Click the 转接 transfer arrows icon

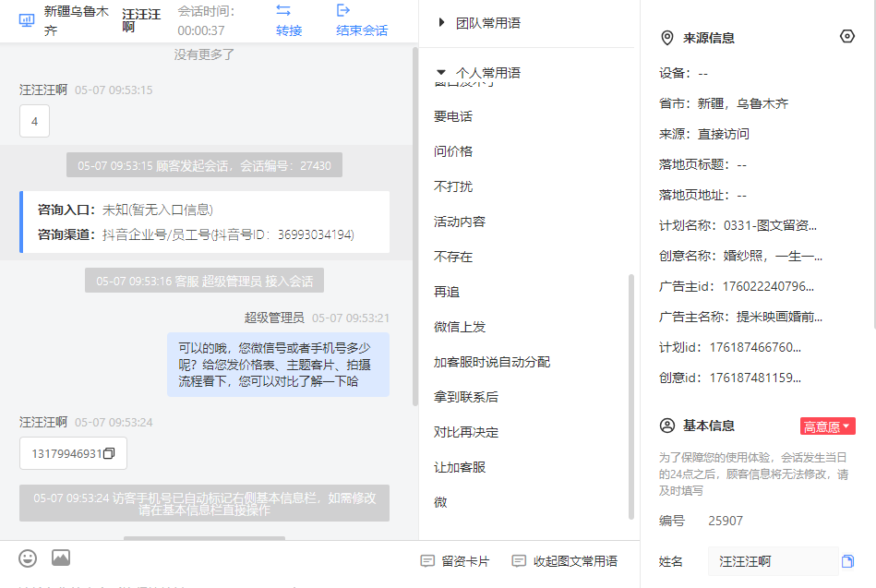pyautogui.click(x=283, y=10)
